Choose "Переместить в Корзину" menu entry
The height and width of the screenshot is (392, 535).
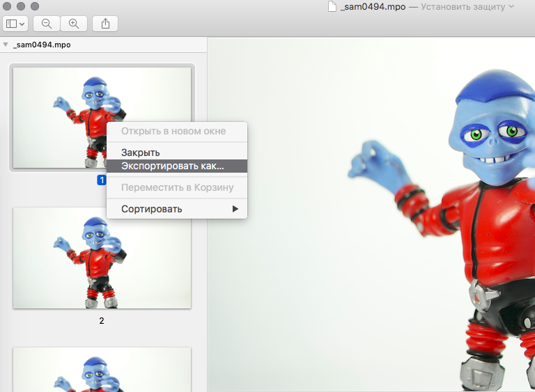[x=177, y=187]
